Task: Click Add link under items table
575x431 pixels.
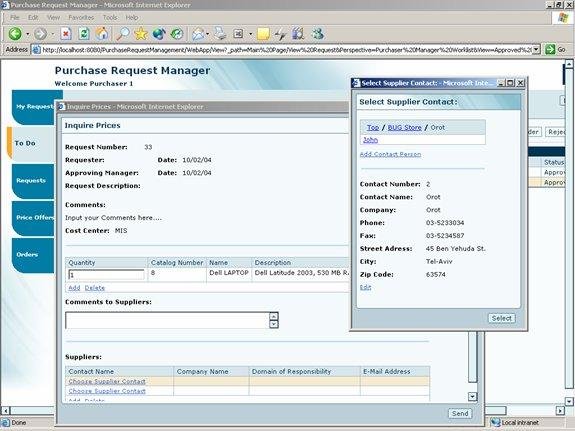Action: (x=74, y=288)
